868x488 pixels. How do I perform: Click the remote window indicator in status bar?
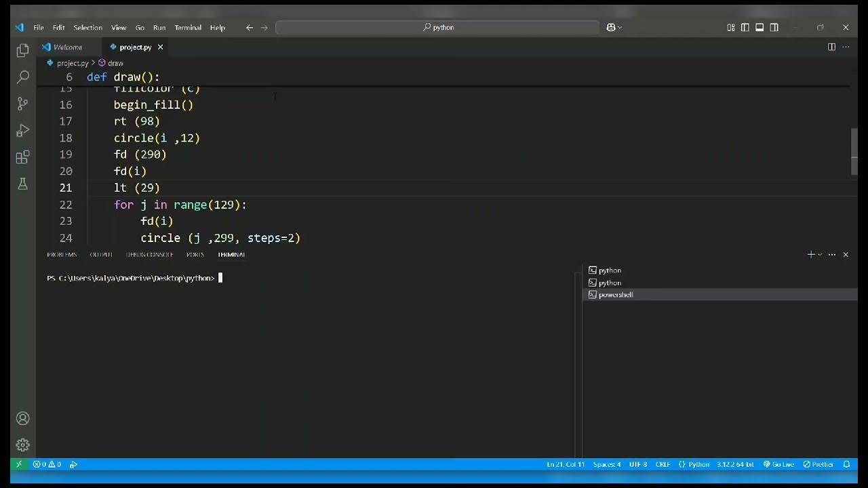[x=19, y=464]
